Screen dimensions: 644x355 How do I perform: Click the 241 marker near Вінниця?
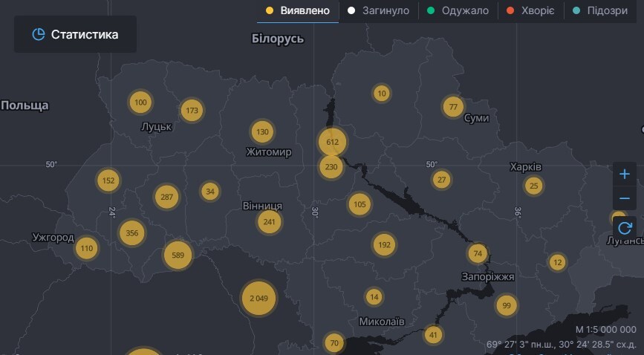(x=270, y=221)
